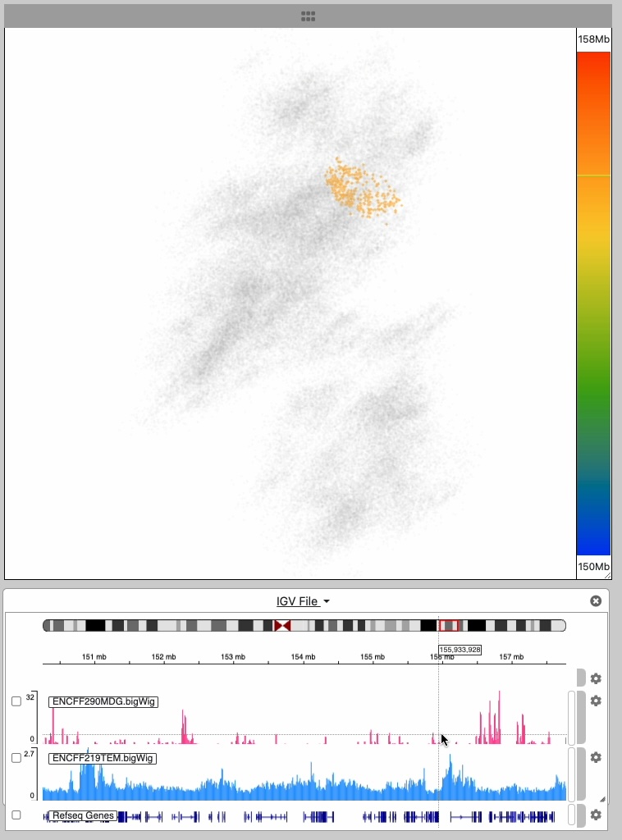Click the ENCFF290MDG.bigWig track label
The height and width of the screenshot is (840, 622).
(x=103, y=701)
